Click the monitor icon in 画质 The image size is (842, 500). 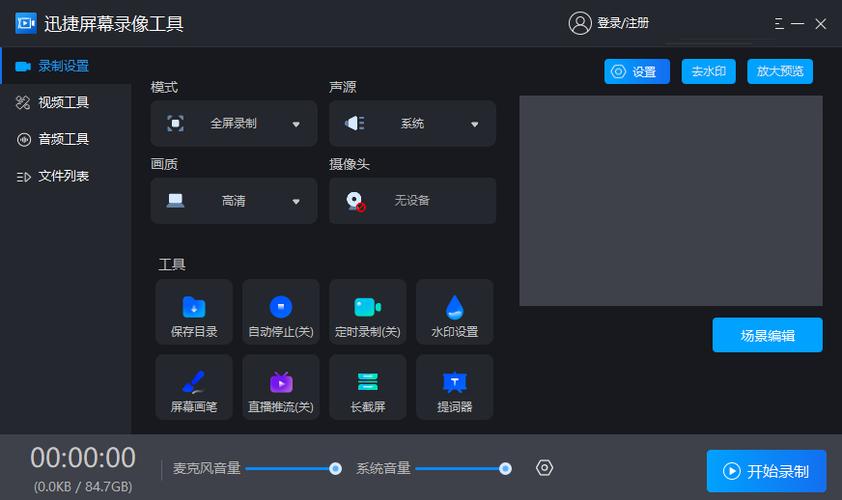tap(176, 201)
